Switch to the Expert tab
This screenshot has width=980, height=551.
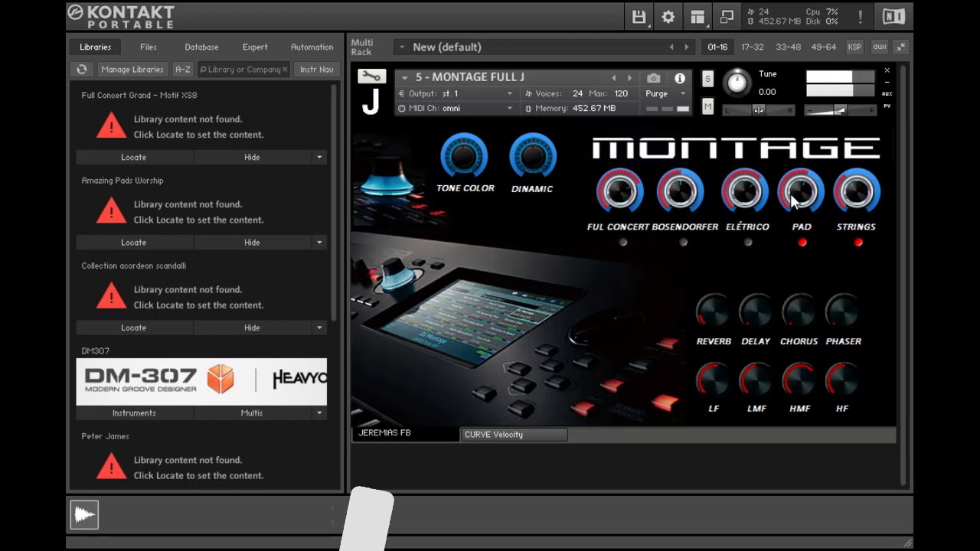click(255, 47)
